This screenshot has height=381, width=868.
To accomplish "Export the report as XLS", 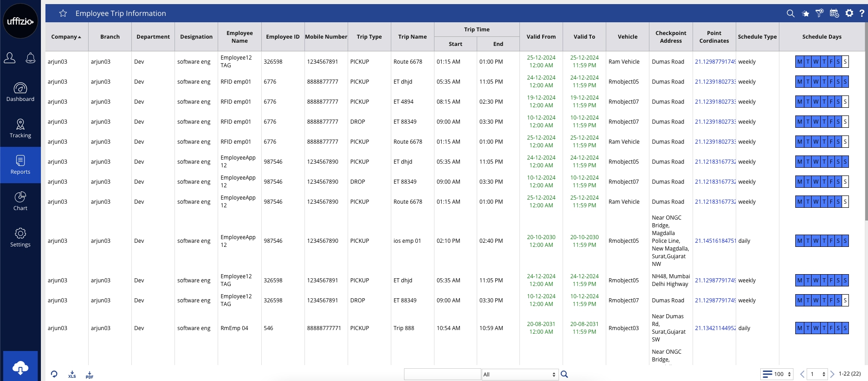I will pos(72,374).
